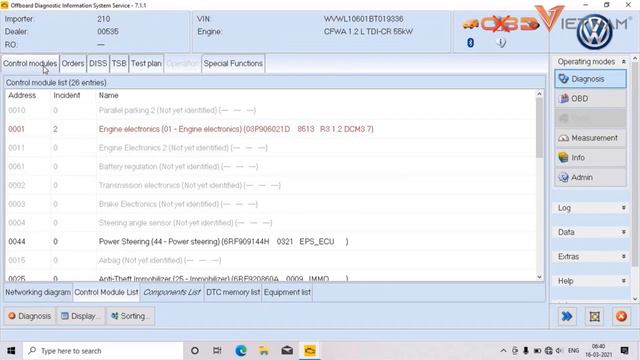
Task: Open Task View from taskbar
Action: tap(217, 351)
